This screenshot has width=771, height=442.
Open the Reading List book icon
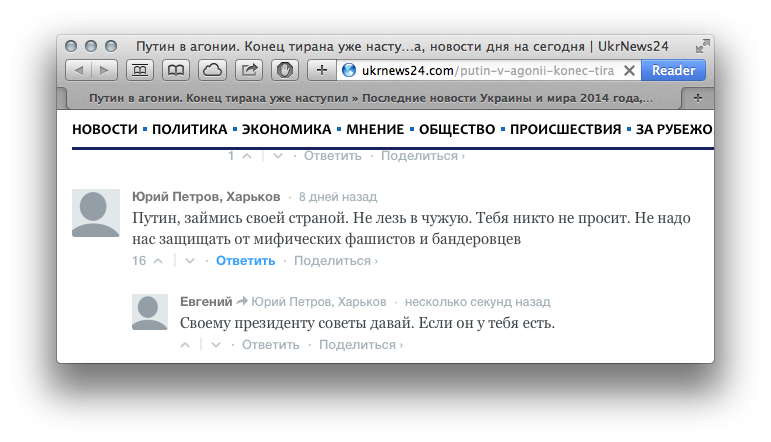[x=176, y=70]
